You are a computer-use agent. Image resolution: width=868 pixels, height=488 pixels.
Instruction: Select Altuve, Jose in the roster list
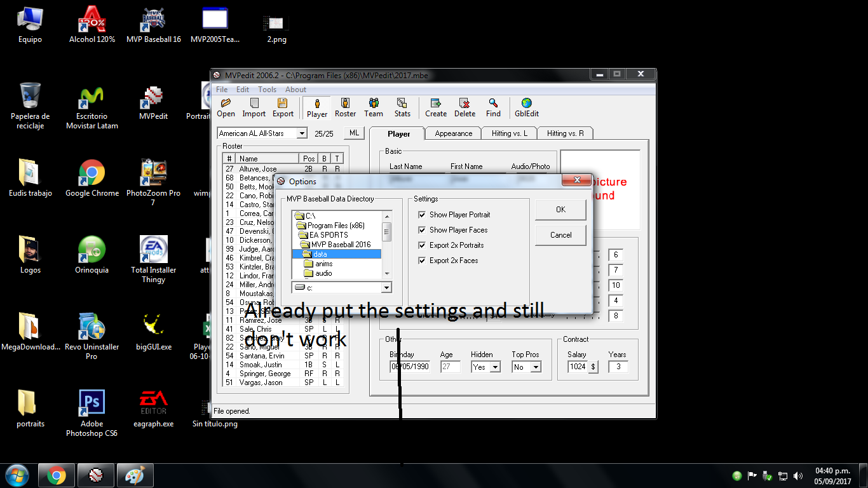[283, 169]
